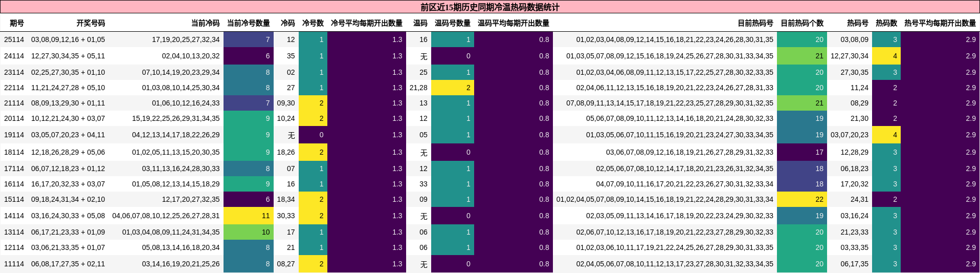This screenshot has height=273, width=980.
Task: Select the 目前热码号 column header
Action: 755,23
